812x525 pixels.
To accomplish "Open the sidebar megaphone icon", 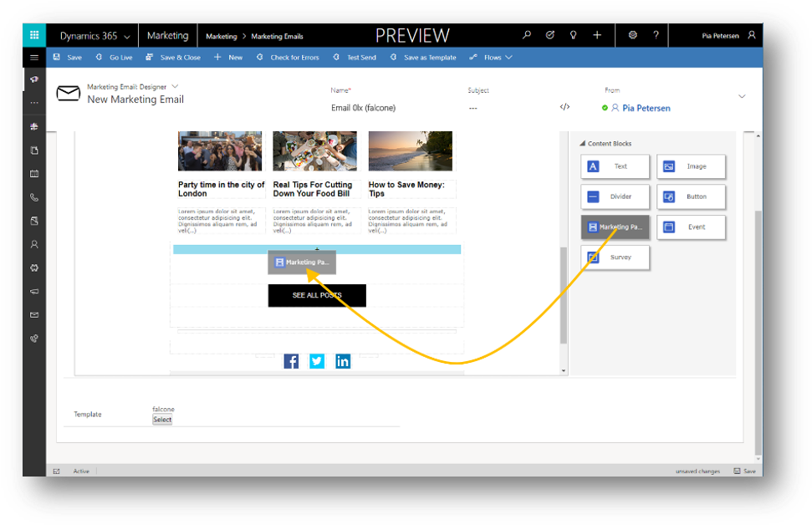I will coord(34,292).
